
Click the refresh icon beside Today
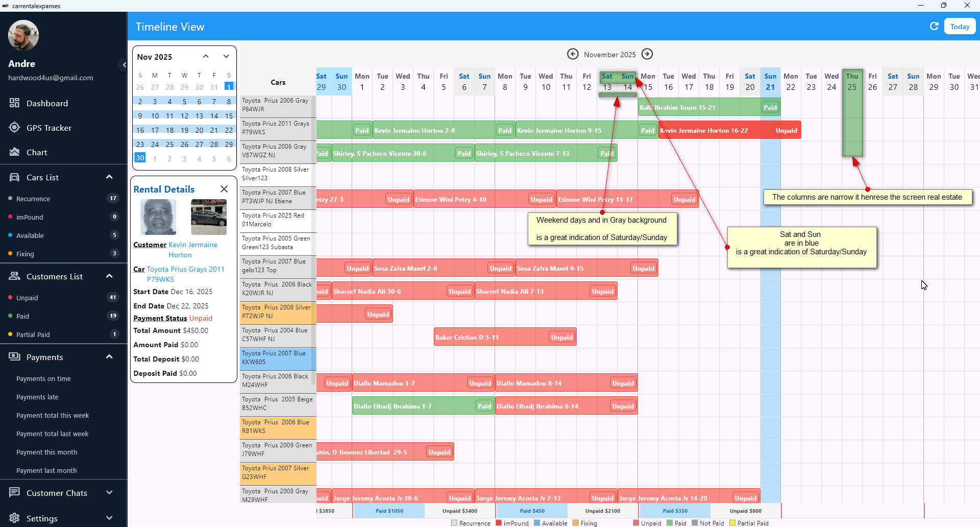tap(934, 27)
